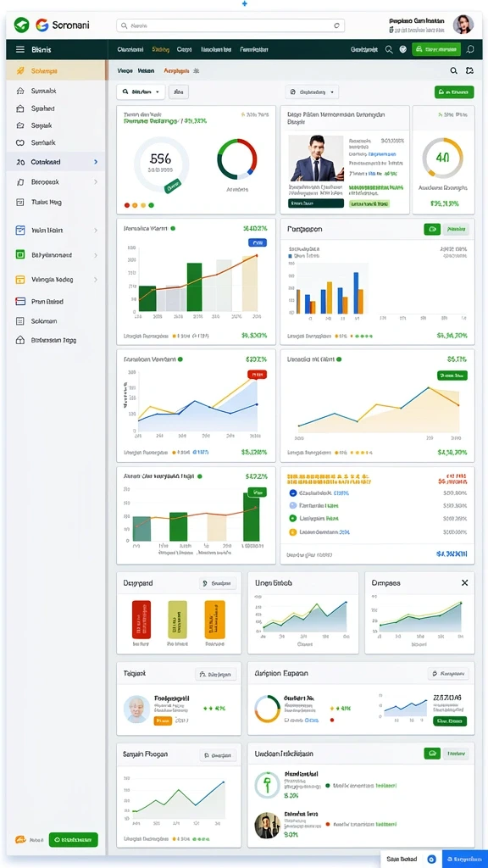Open the white dropdown with the search icon and caret
Image resolution: width=488 pixels, height=868 pixels.
click(141, 92)
